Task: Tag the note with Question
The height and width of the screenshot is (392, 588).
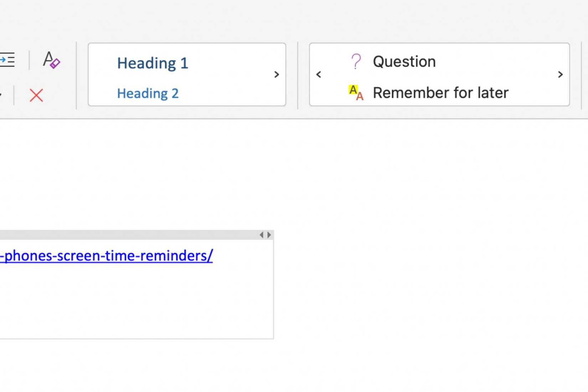Action: click(404, 62)
